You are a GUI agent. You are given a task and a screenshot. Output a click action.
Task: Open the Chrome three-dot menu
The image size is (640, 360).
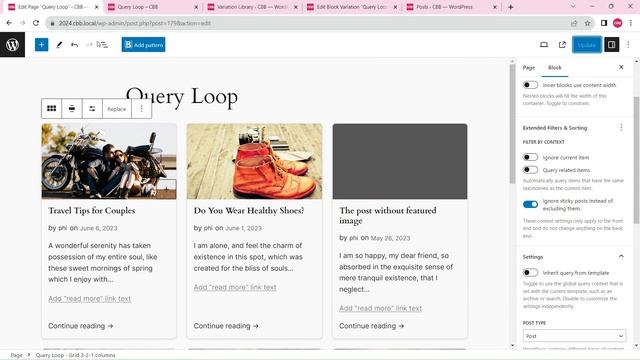(x=631, y=23)
